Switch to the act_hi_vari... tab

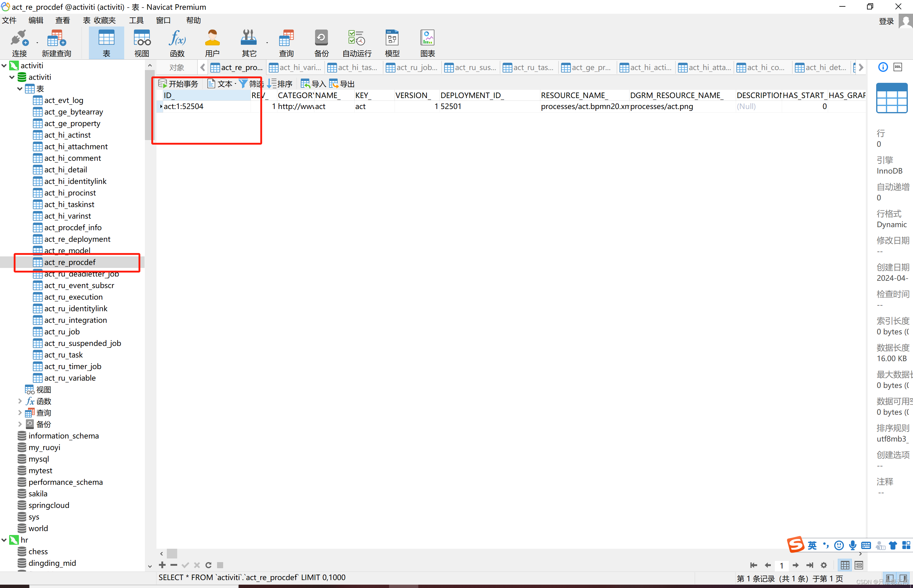(295, 68)
